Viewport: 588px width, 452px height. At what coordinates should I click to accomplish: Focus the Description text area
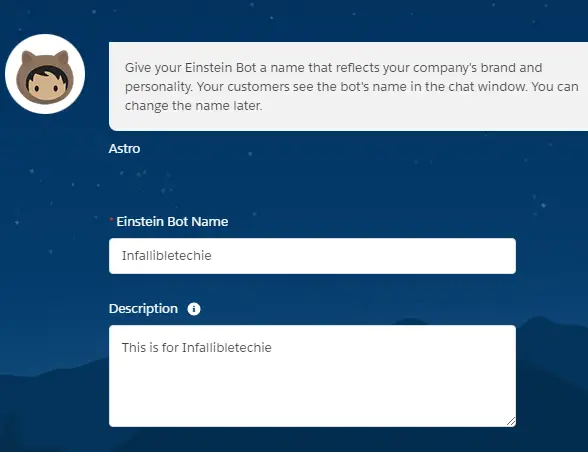pos(312,376)
